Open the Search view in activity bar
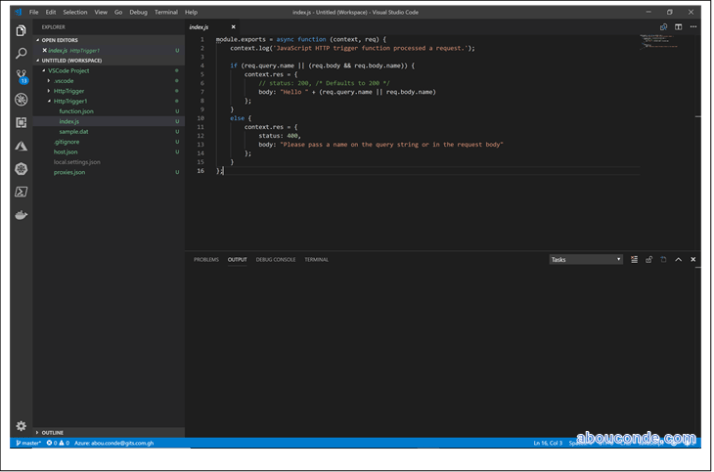 21,53
